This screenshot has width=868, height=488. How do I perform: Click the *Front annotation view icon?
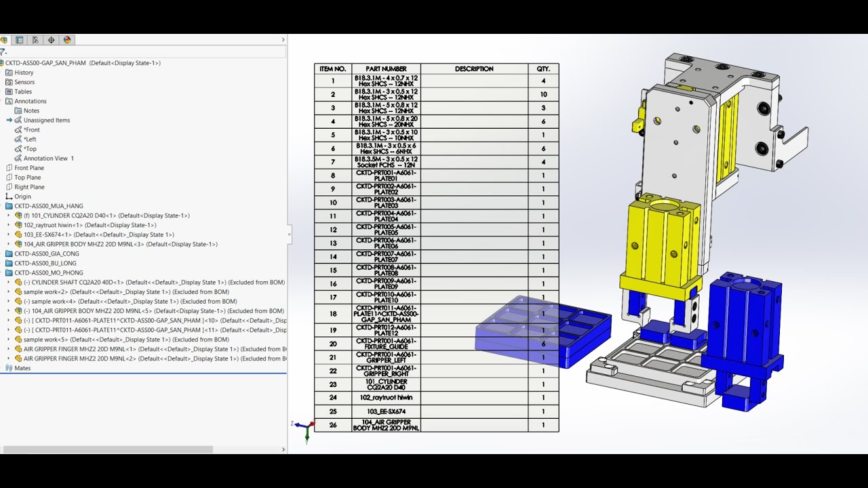pyautogui.click(x=18, y=129)
